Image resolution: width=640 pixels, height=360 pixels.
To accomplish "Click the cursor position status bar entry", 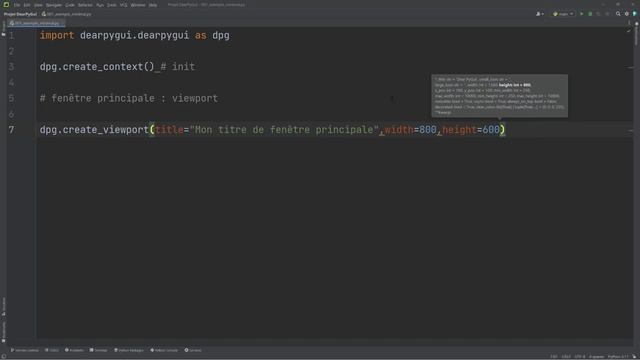I will 554,357.
